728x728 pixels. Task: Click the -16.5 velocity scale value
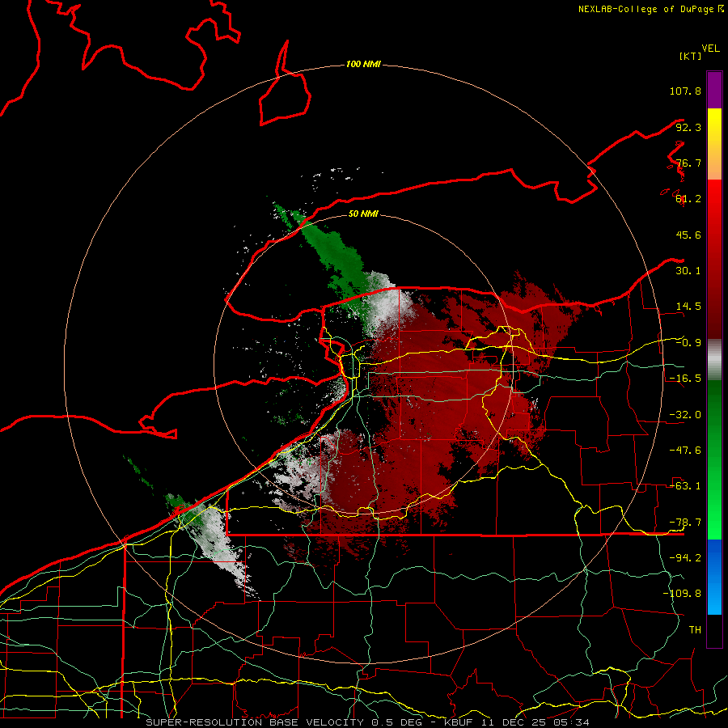tap(685, 379)
